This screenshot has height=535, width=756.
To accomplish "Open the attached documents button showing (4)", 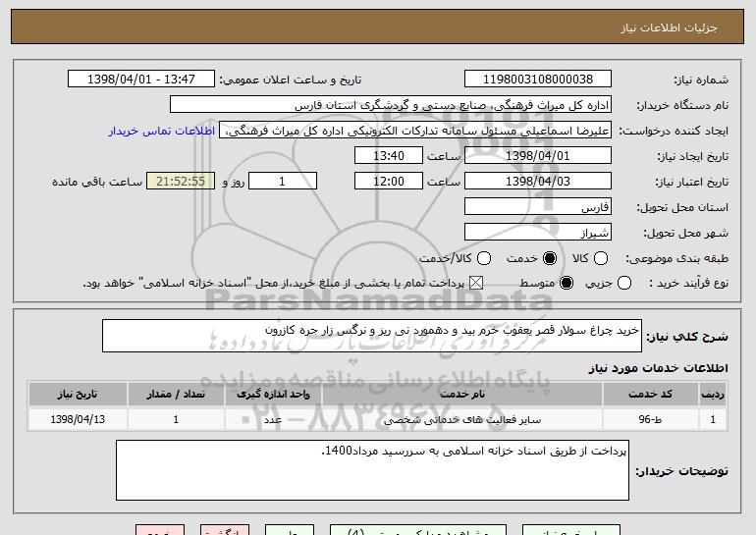I will click(418, 530).
